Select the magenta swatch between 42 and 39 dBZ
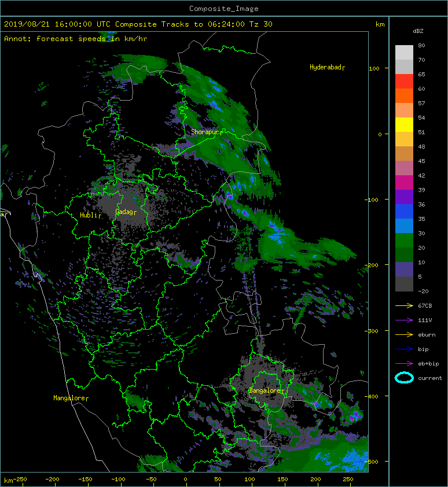The width and height of the screenshot is (448, 487). click(404, 182)
